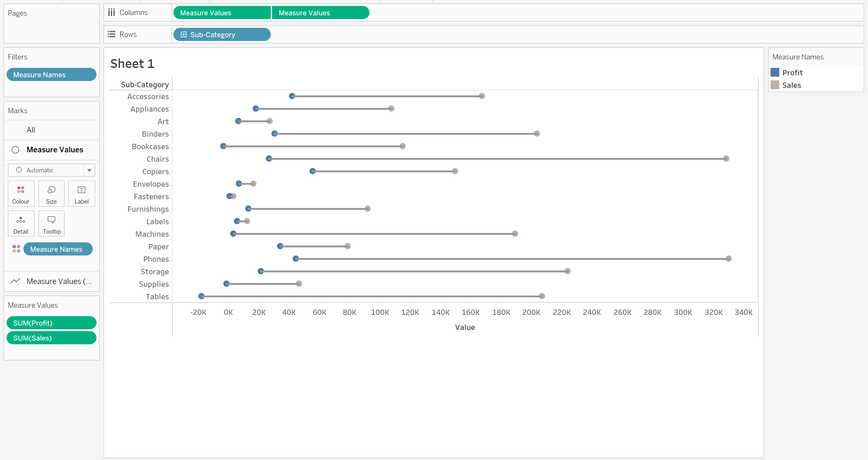Expand the collapsed Measure Values line card

(59, 281)
